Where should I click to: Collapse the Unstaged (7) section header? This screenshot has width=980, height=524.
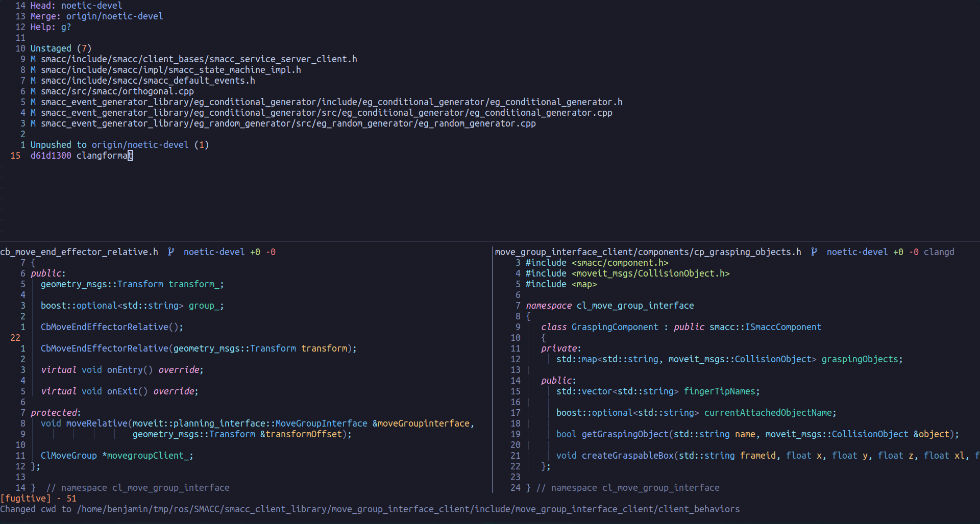pyautogui.click(x=61, y=48)
